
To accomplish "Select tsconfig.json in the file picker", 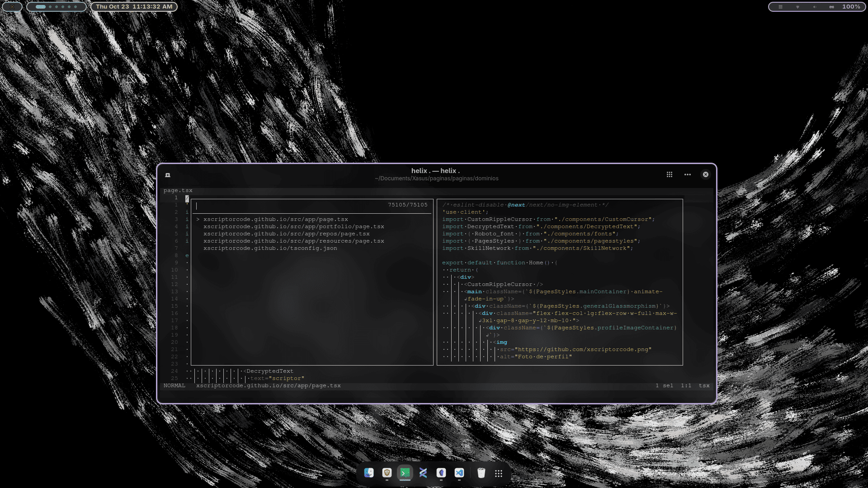I will pos(270,248).
